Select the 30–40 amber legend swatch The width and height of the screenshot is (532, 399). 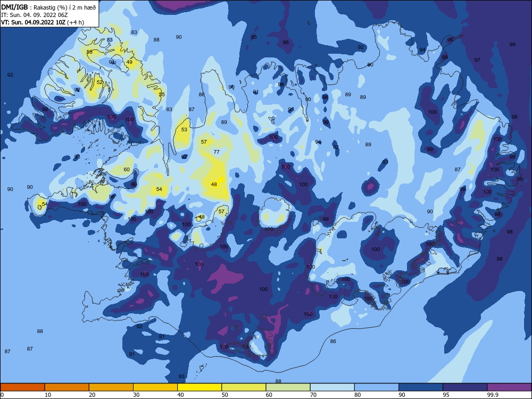[x=155, y=387]
